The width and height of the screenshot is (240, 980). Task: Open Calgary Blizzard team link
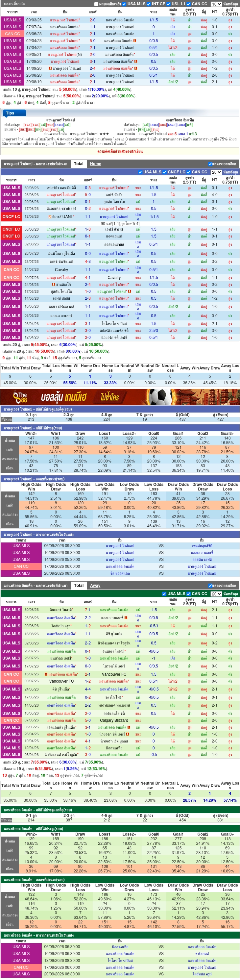[114, 720]
